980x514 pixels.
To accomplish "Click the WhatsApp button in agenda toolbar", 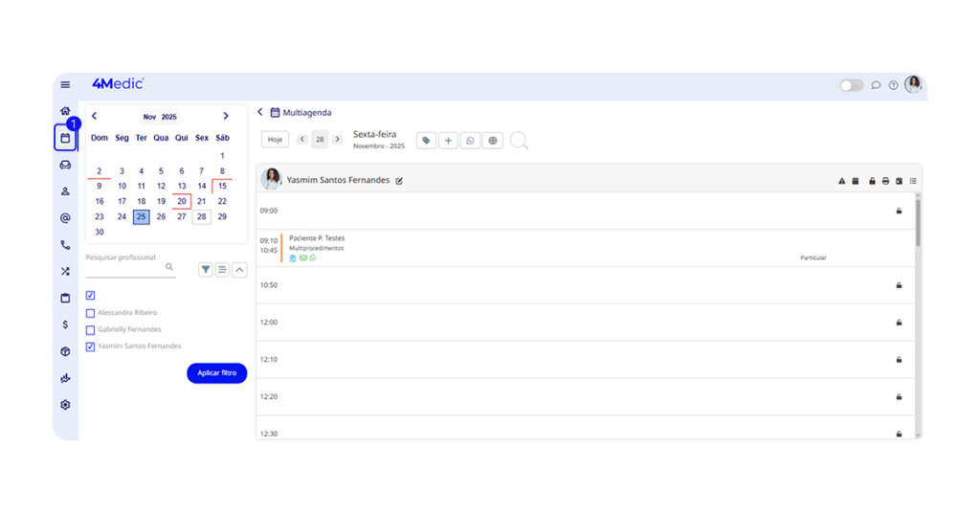I will coord(471,141).
